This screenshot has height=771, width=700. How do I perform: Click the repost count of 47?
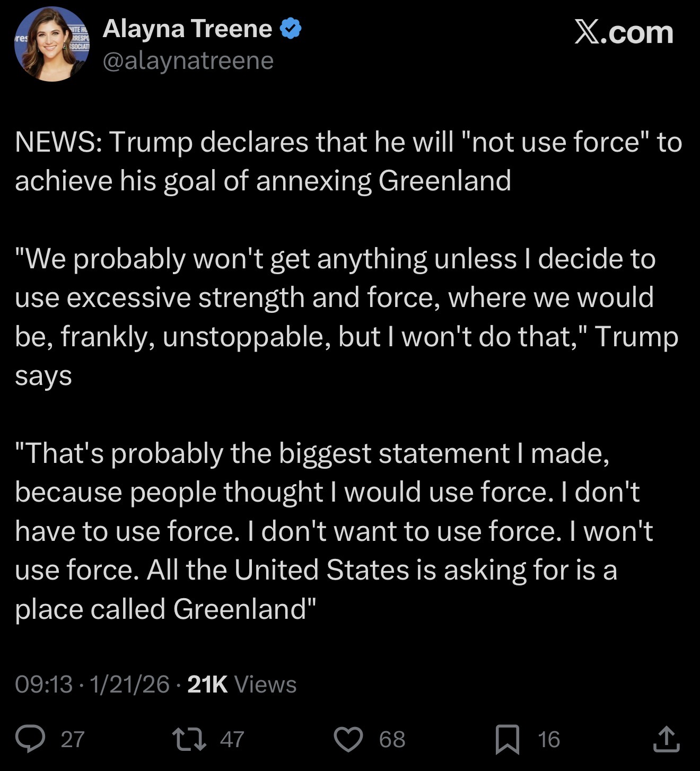point(232,739)
